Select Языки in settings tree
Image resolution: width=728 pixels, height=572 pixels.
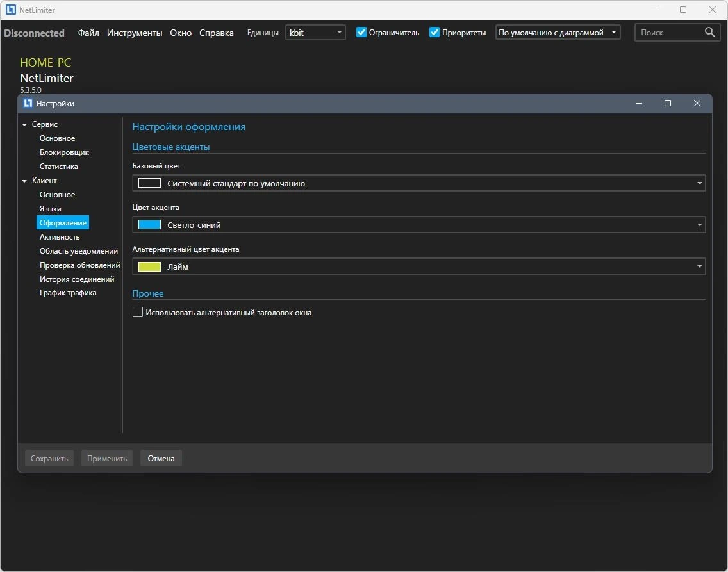50,209
